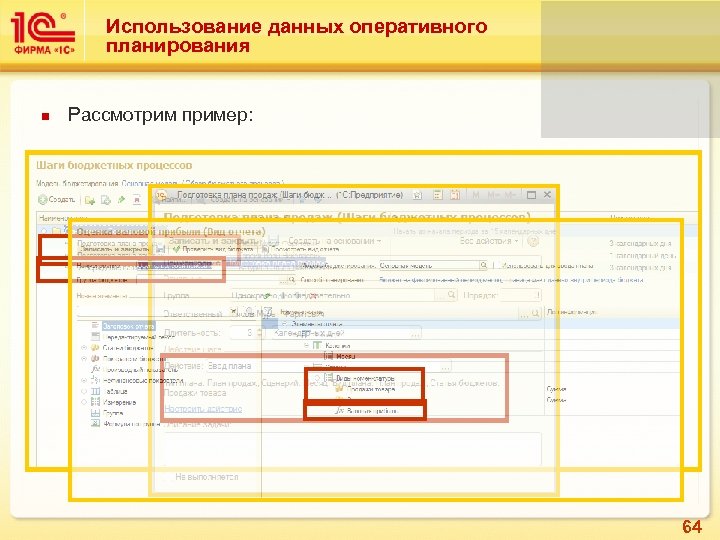Screen dimensions: 720x540
Task: Click the M+ memory button in the title bar
Action: point(494,195)
